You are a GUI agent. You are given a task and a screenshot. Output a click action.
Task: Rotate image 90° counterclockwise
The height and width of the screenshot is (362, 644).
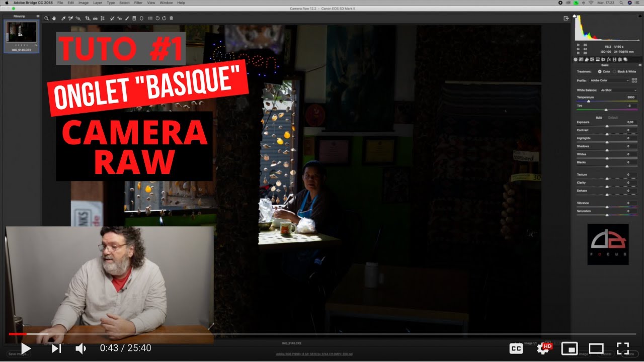tap(157, 18)
